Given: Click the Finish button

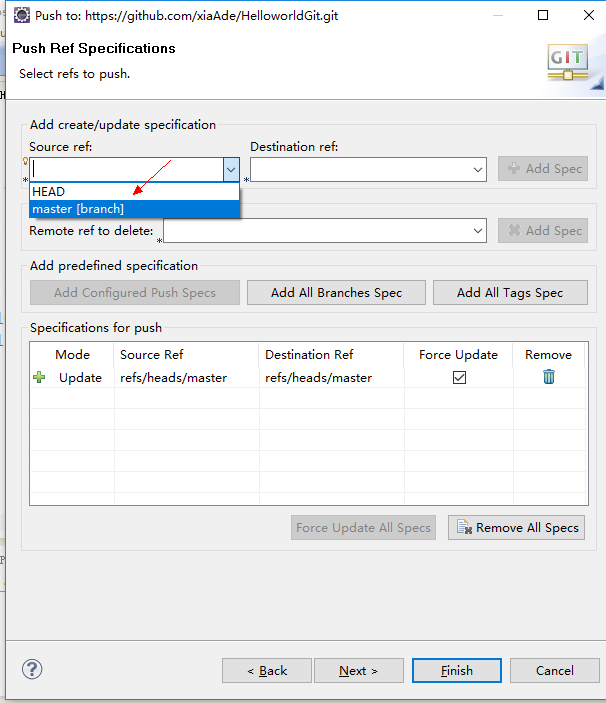Looking at the screenshot, I should [457, 671].
